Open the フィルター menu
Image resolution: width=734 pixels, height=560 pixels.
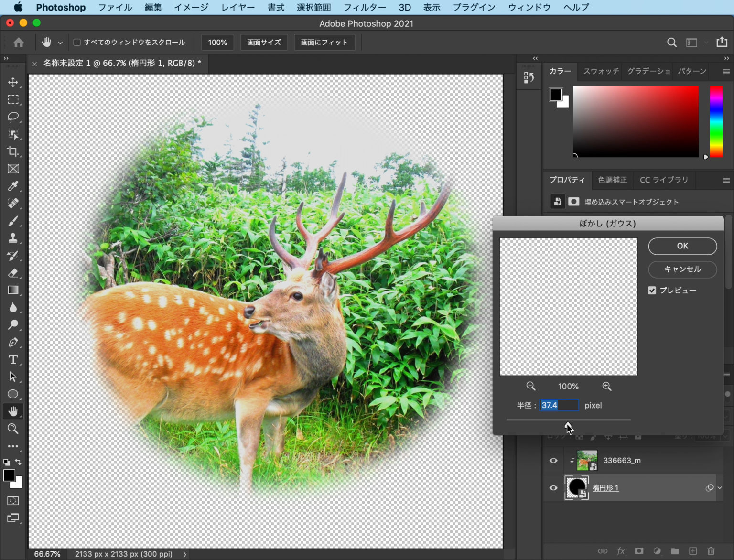[364, 7]
